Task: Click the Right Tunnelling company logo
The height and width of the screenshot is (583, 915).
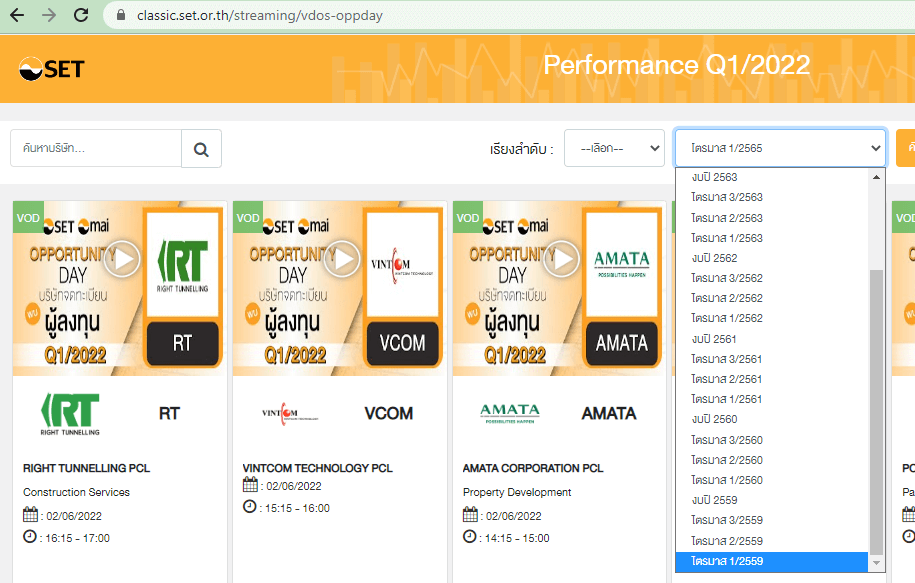Action: 70,413
